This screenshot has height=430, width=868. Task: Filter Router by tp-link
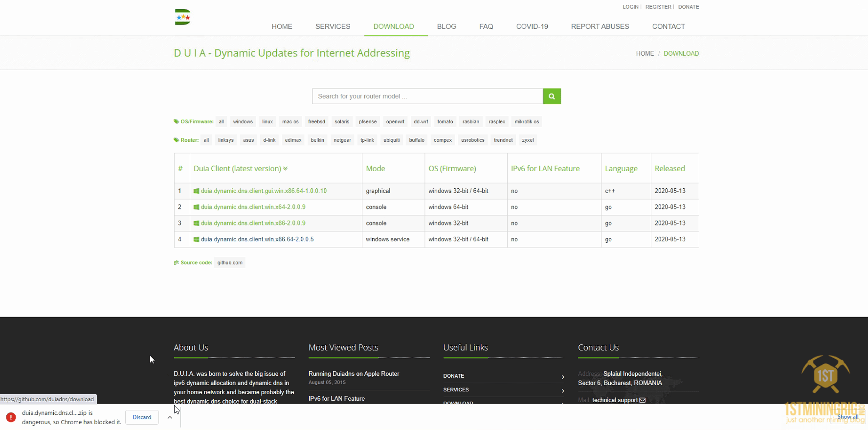(x=367, y=140)
